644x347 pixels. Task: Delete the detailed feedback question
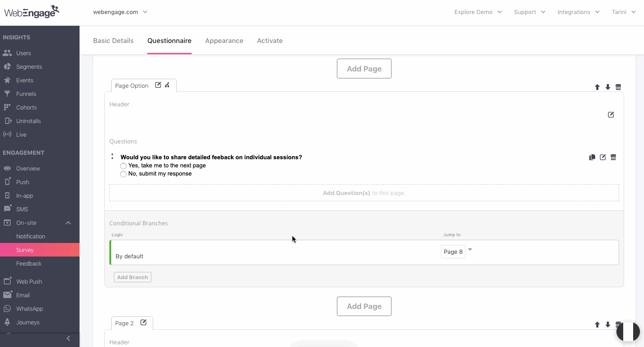click(613, 157)
